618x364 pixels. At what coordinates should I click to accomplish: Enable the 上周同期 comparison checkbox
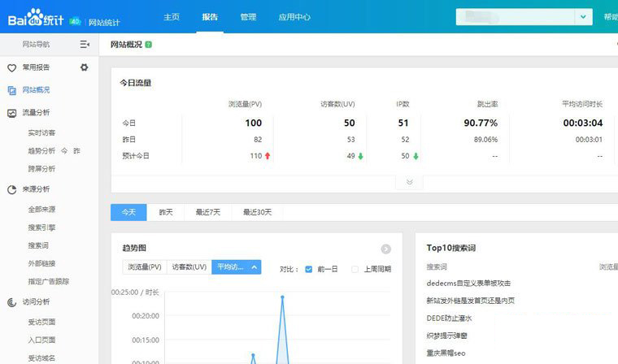(355, 269)
